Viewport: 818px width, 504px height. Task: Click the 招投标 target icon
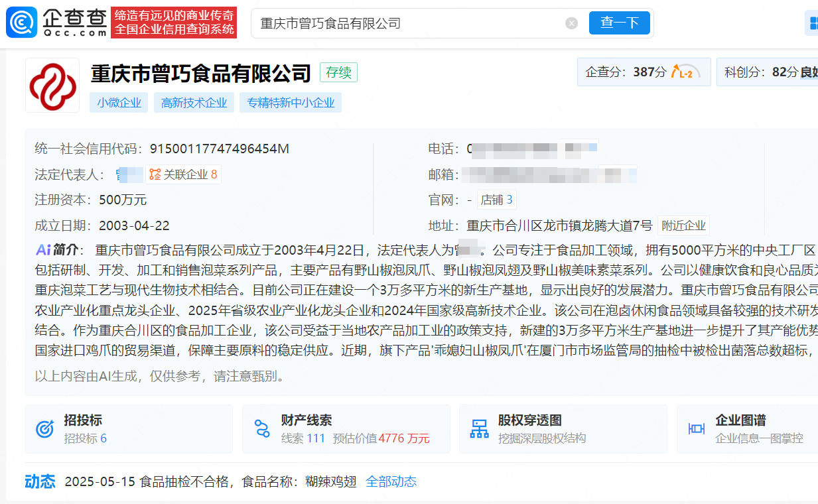click(x=44, y=429)
